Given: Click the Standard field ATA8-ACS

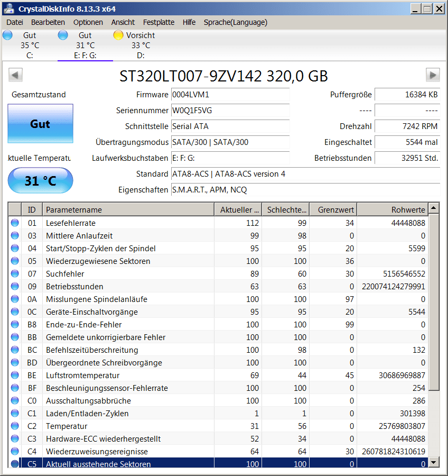Looking at the screenshot, I should (x=305, y=174).
